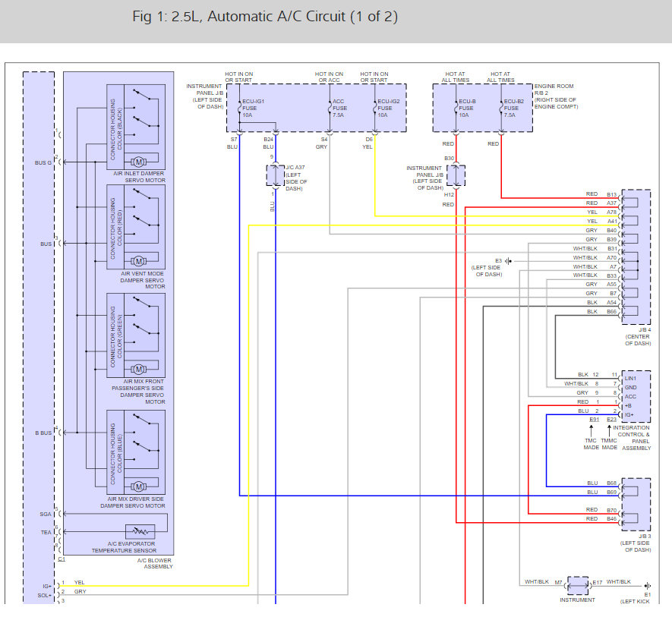Image resolution: width=672 pixels, height=617 pixels.
Task: Click the J/C A37 junction connector box
Action: click(276, 175)
